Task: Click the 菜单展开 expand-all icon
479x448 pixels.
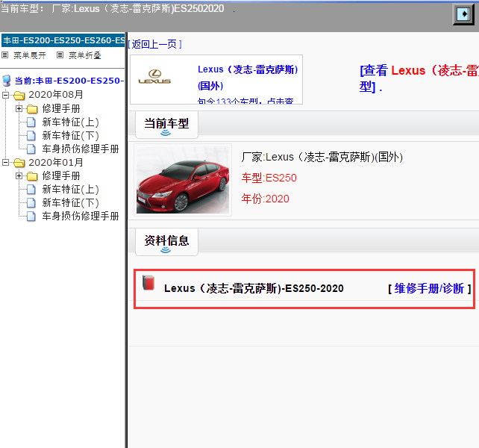Action: click(5, 55)
